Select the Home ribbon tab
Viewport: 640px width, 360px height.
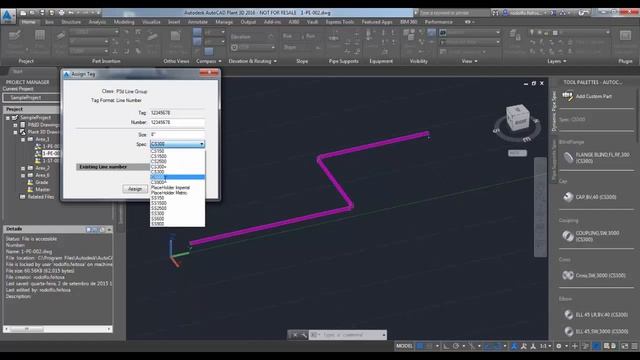(x=29, y=22)
